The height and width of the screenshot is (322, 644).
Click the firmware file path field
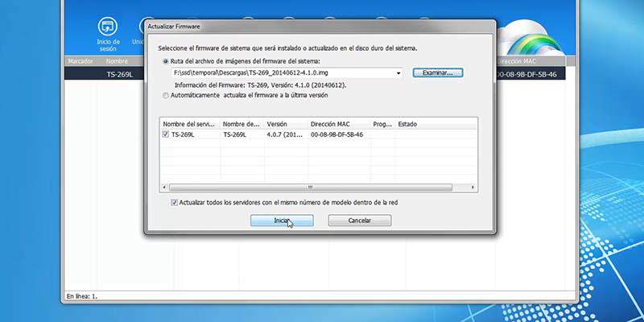(x=287, y=73)
